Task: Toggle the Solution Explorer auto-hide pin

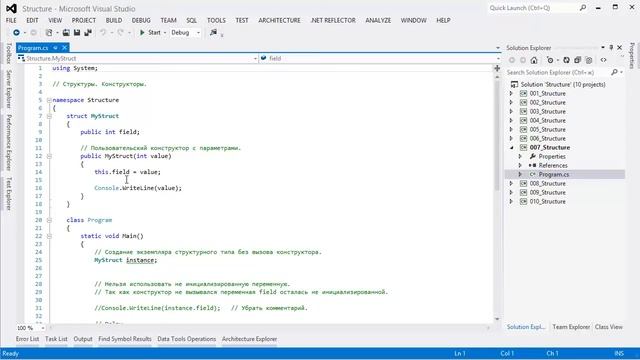Action: 611,48
